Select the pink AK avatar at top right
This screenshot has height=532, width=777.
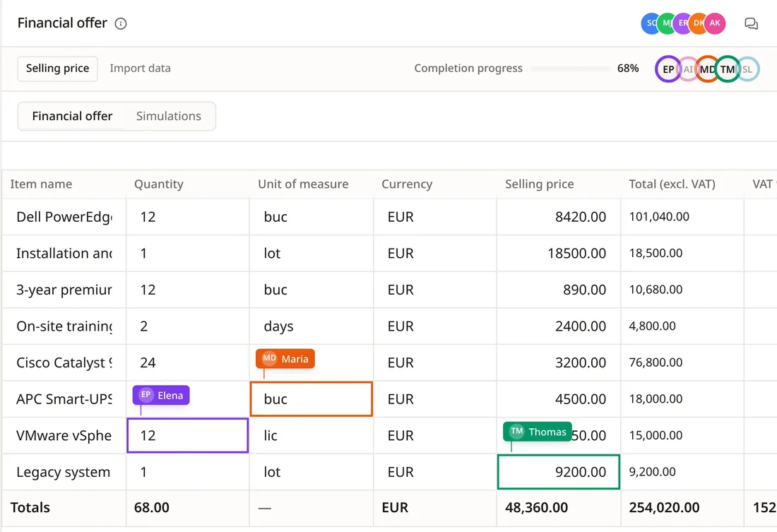click(715, 23)
